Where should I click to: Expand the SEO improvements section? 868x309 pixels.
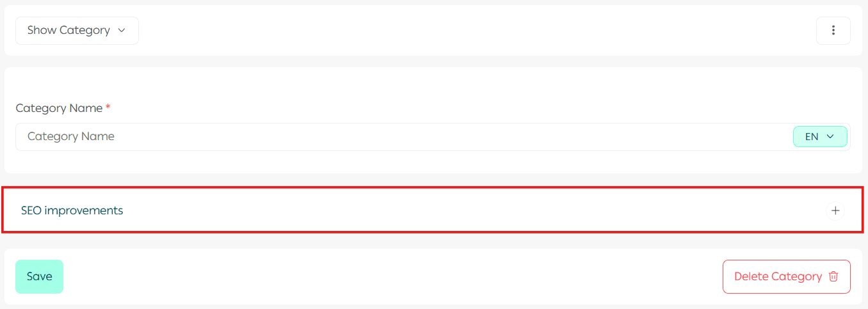[x=835, y=210]
